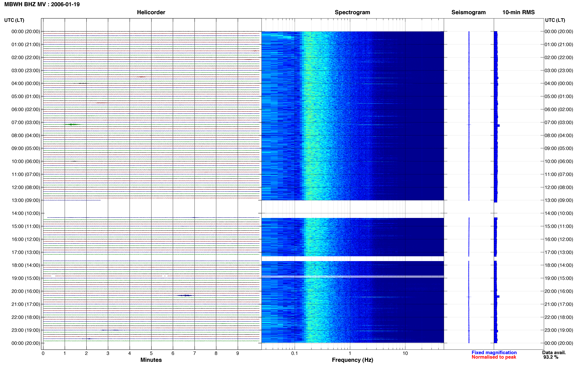Screen dimensions: 588x368
Task: Click the "93.2 %" data availability value
Action: (551, 357)
